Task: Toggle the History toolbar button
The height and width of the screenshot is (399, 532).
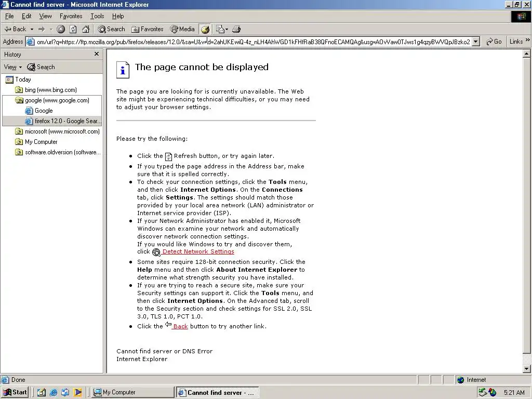Action: coord(205,29)
